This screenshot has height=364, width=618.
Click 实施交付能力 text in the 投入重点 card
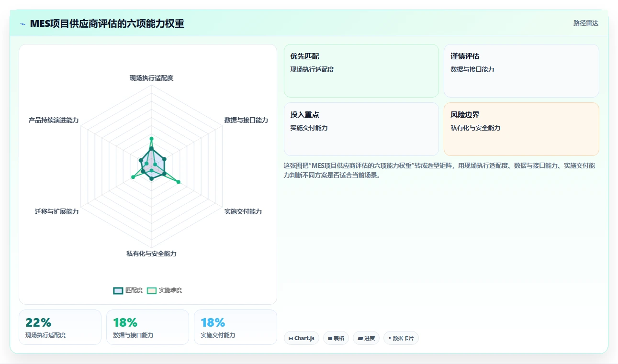(309, 128)
